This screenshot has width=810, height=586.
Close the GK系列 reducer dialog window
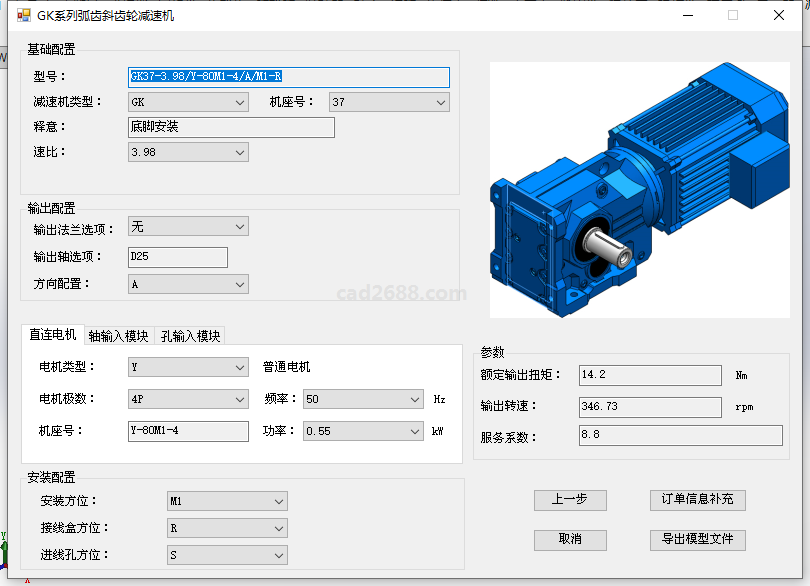tap(778, 15)
